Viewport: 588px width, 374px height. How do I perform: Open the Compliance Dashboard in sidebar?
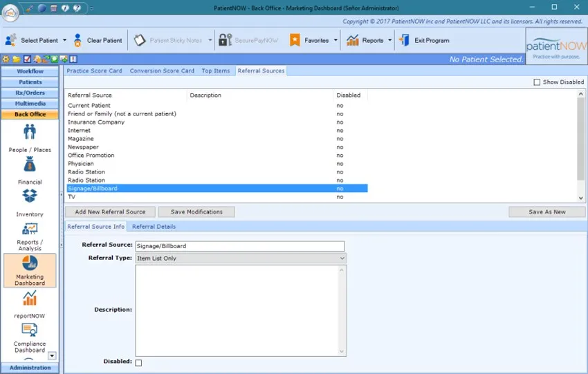coord(30,337)
